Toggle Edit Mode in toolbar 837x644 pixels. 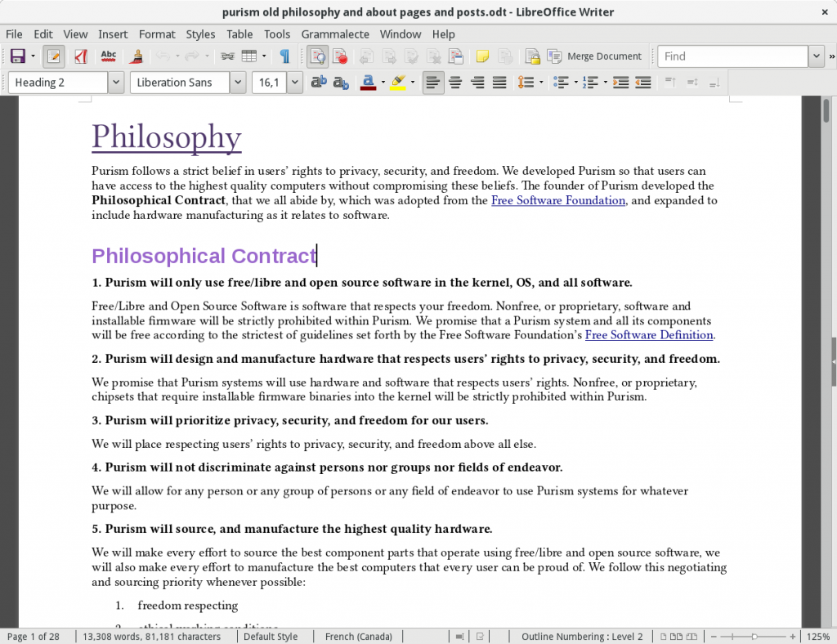click(x=53, y=56)
